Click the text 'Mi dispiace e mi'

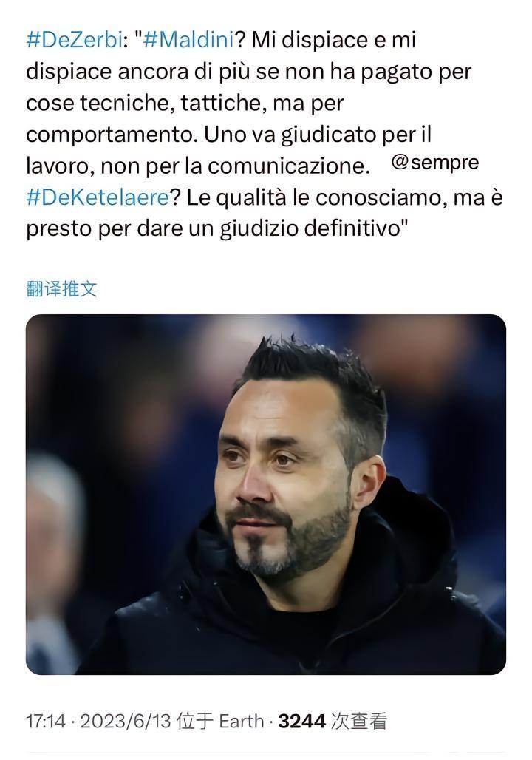[333, 40]
